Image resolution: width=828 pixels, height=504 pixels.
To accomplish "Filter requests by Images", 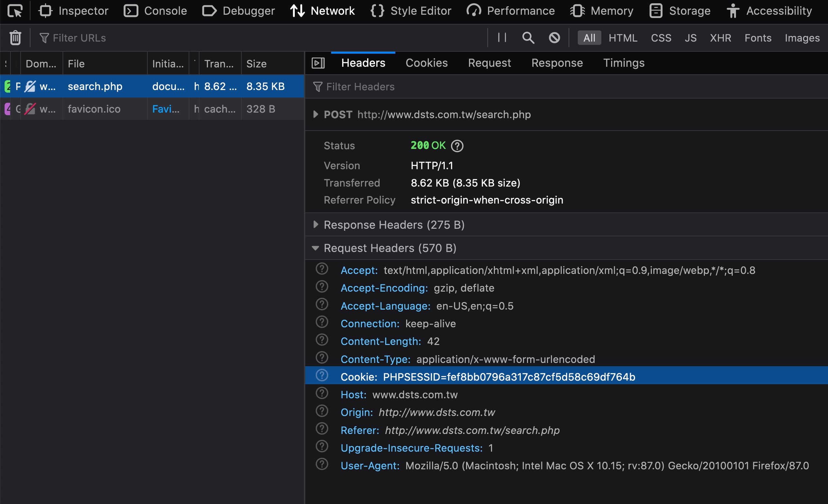I will (x=802, y=38).
